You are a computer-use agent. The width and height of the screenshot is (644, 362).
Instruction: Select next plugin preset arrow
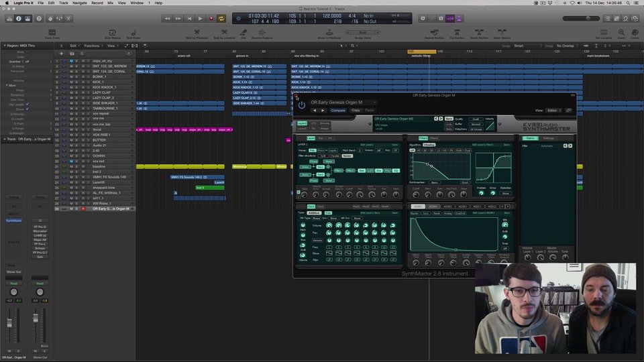point(323,110)
